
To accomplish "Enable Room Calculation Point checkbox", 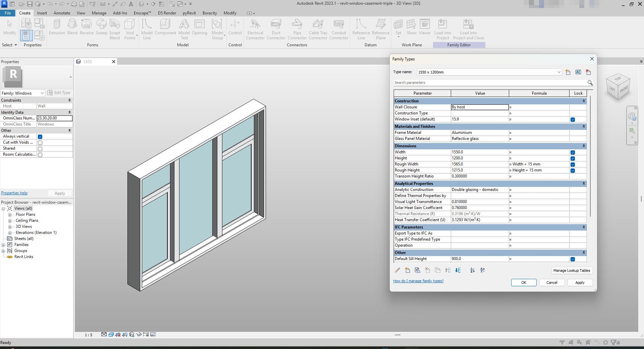I will click(40, 155).
